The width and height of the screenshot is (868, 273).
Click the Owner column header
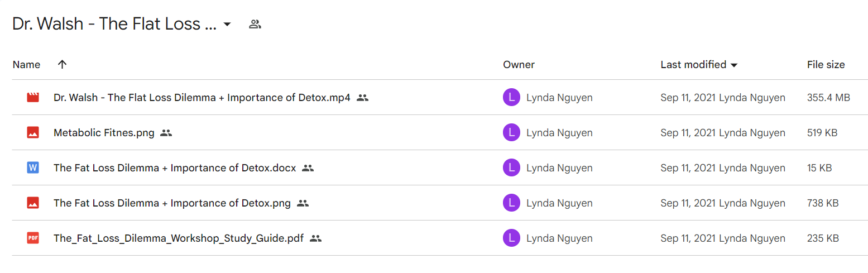coord(519,65)
